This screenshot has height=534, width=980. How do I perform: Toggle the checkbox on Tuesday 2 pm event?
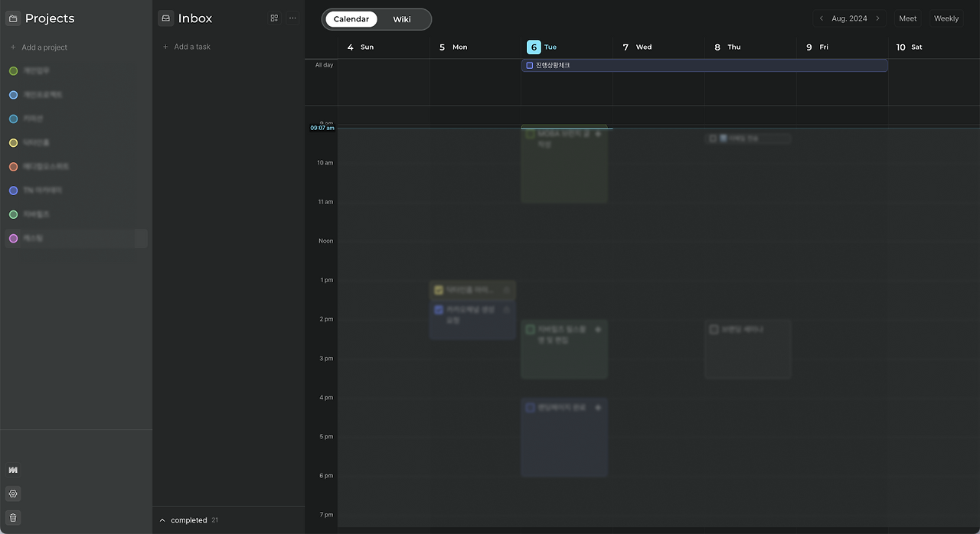[530, 330]
